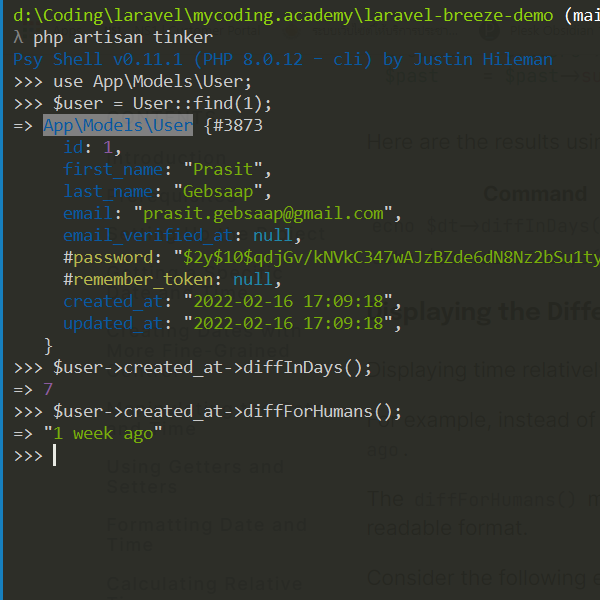600x600 pixels.
Task: Click the result value 7
Action: pos(48,390)
